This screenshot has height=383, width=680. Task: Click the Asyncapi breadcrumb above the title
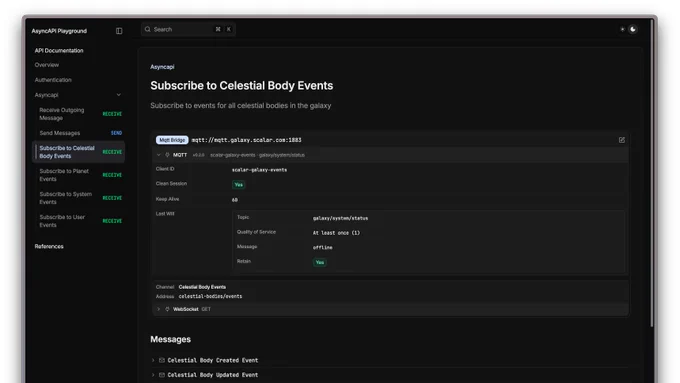(162, 67)
